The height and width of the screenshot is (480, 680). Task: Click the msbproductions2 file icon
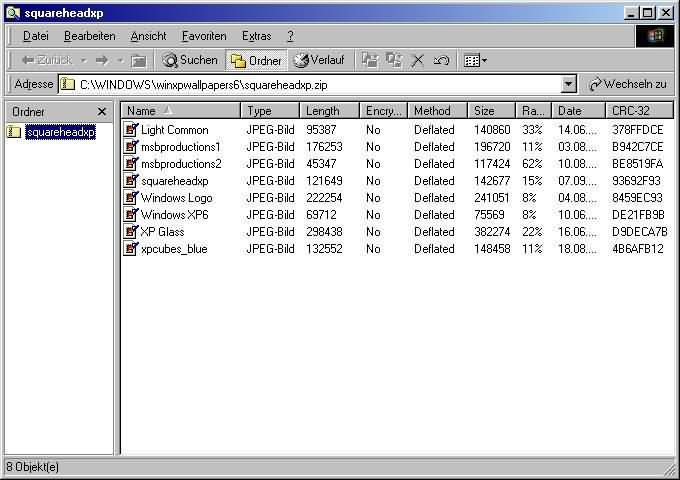(131, 163)
